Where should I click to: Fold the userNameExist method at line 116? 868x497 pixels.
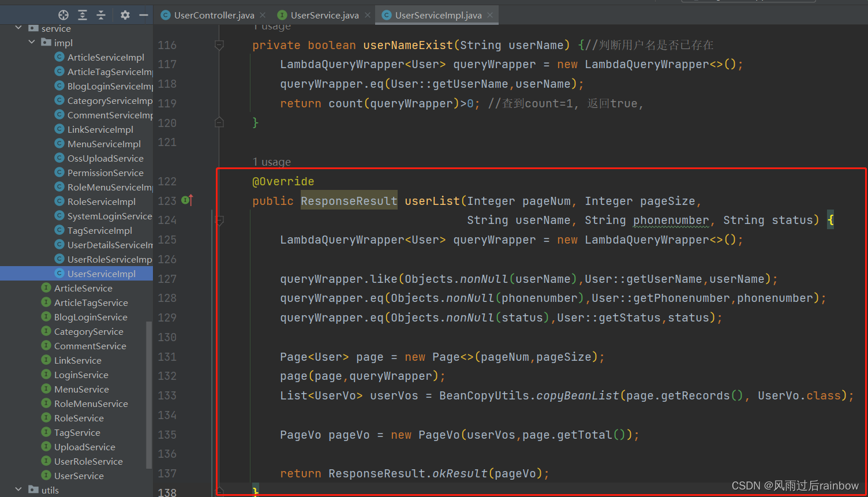point(219,45)
